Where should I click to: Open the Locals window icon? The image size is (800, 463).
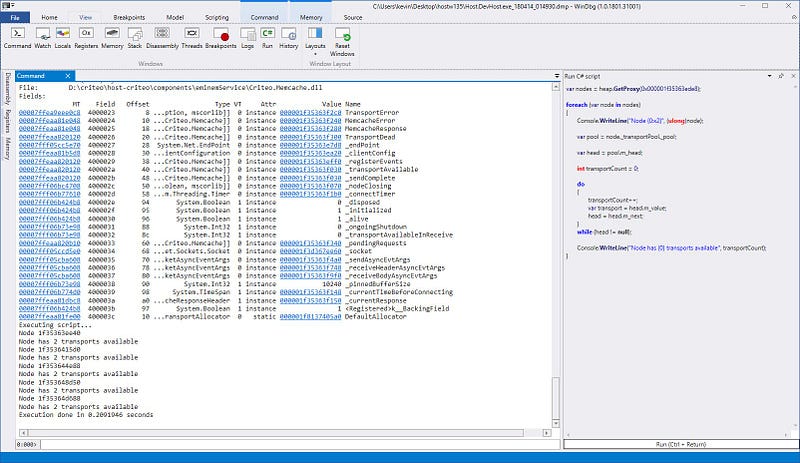click(63, 38)
